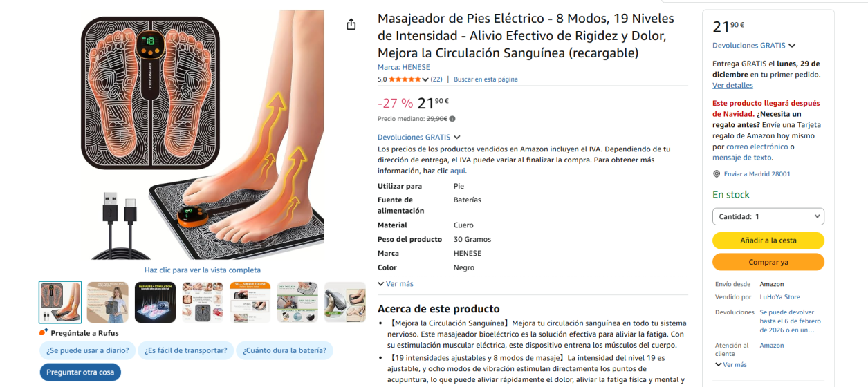Click the Comprar ya button
Screen dimensions: 868x387
coord(768,263)
